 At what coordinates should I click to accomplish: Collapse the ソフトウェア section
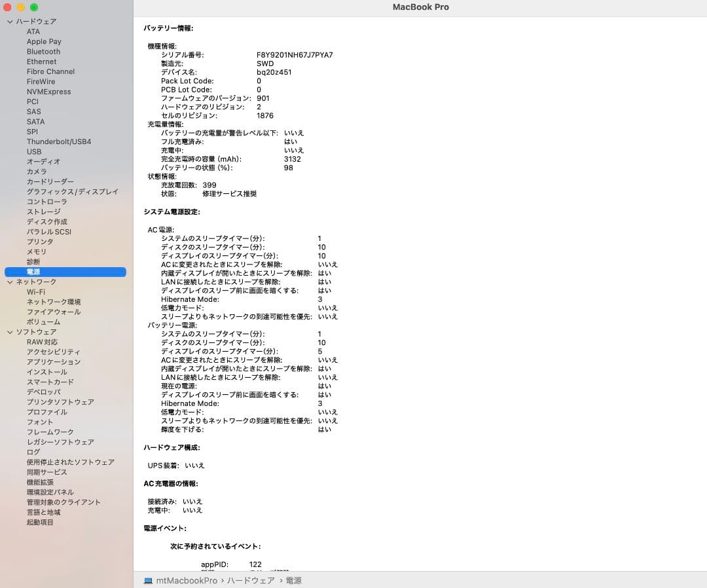tap(10, 332)
